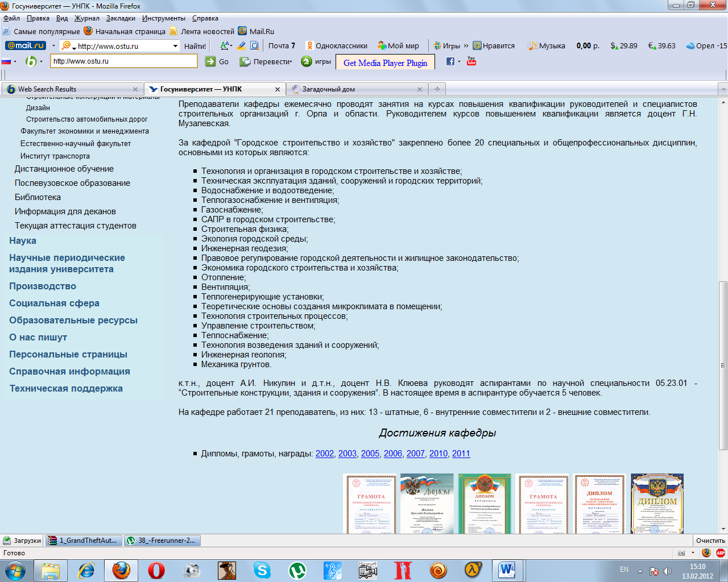Click the Mail.ru search magnifier icon

67,45
